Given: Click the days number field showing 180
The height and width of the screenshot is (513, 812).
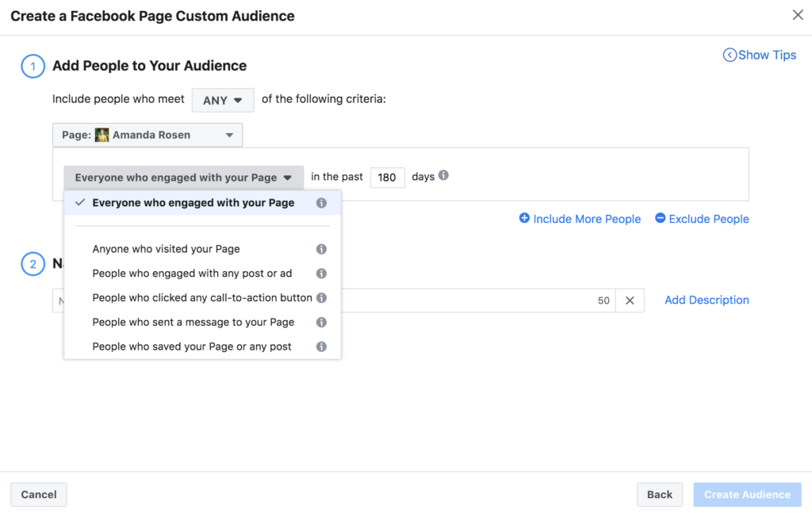Looking at the screenshot, I should tap(387, 178).
